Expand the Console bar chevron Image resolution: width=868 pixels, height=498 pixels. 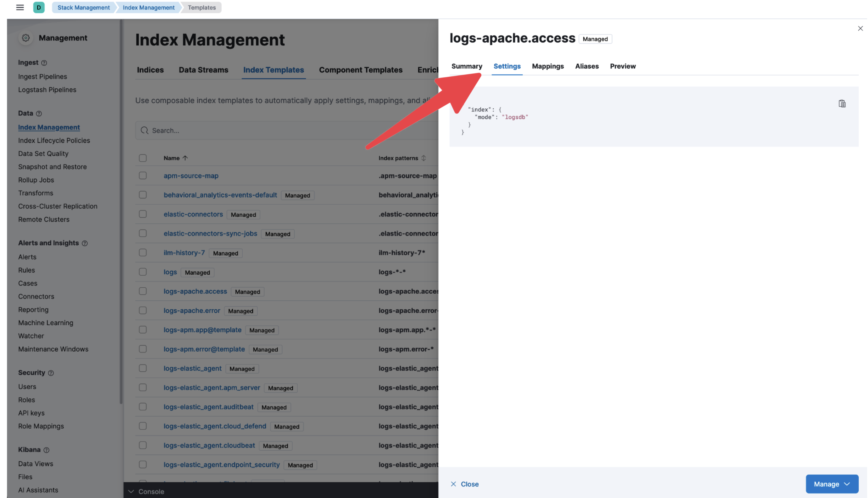[x=131, y=491]
